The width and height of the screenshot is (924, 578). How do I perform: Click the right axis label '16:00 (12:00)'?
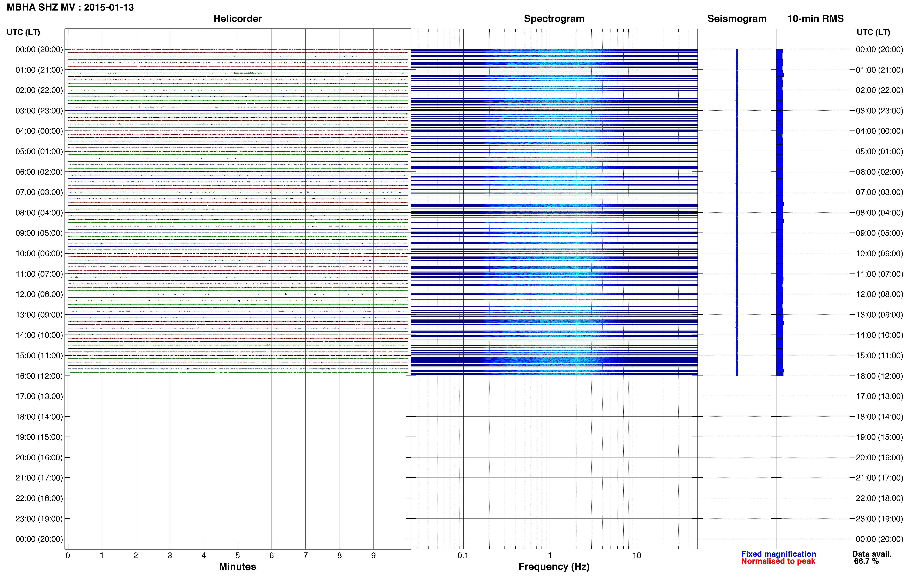pos(879,376)
